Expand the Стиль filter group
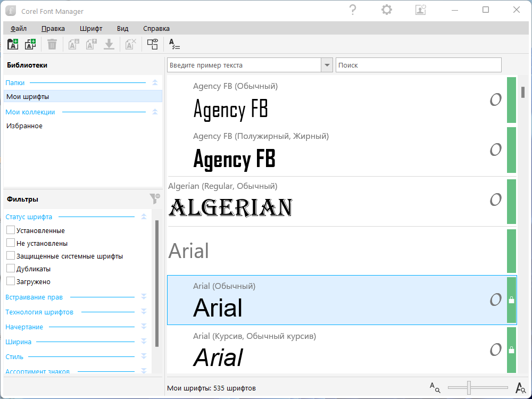 [144, 356]
